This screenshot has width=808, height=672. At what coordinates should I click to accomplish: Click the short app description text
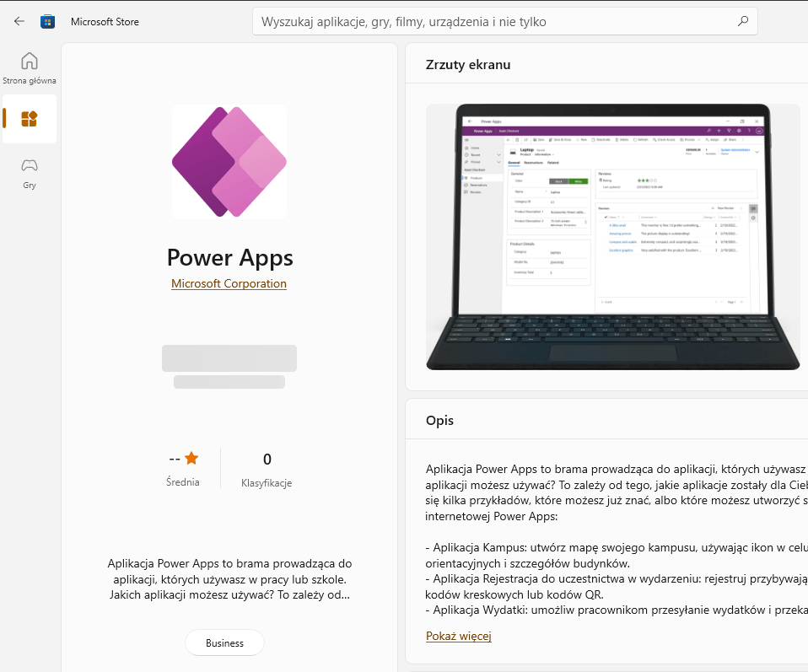pos(229,578)
